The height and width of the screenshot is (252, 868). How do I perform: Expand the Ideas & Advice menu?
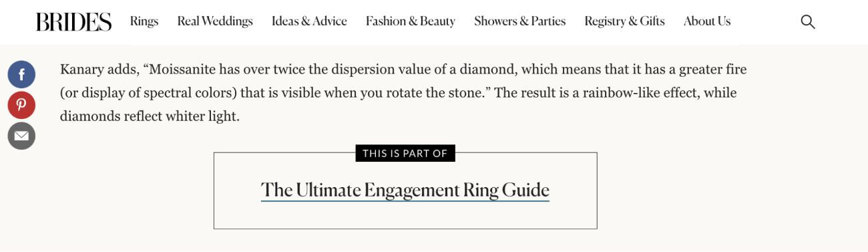[309, 21]
